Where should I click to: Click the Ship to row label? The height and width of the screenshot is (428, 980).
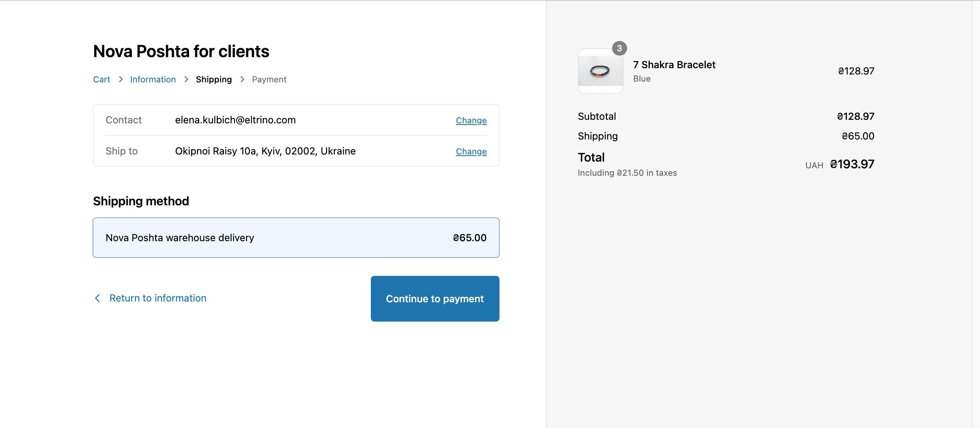pyautogui.click(x=122, y=151)
